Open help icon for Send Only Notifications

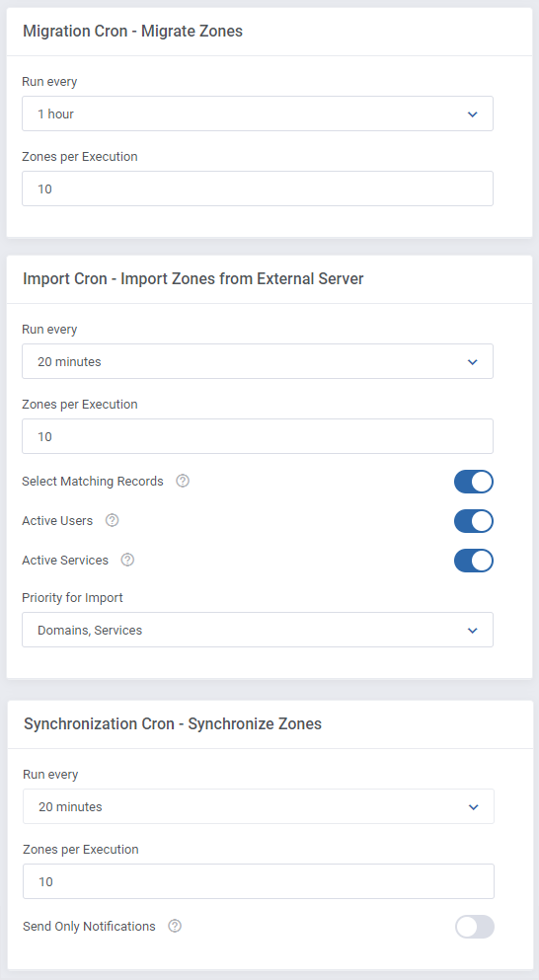175,926
